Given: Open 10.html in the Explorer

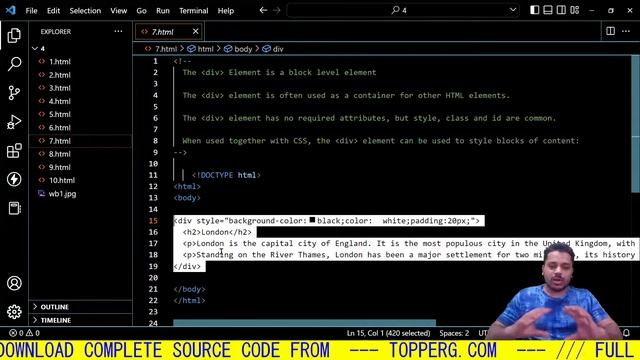Looking at the screenshot, I should click(x=80, y=180).
